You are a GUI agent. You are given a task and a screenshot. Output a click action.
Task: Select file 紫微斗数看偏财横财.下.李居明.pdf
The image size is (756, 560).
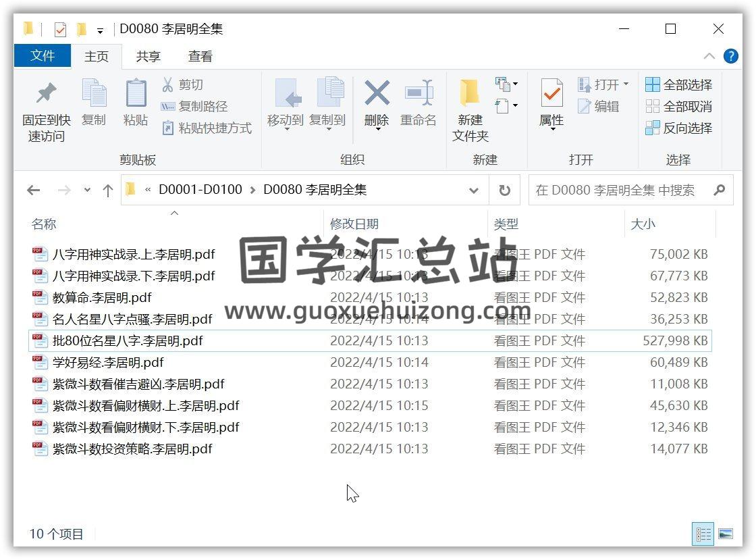click(x=146, y=428)
